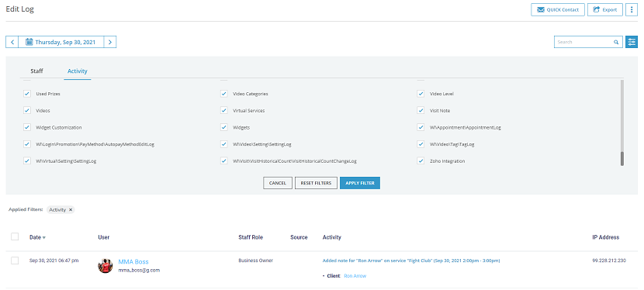Go to next day arrow
The width and height of the screenshot is (644, 290).
(x=110, y=42)
